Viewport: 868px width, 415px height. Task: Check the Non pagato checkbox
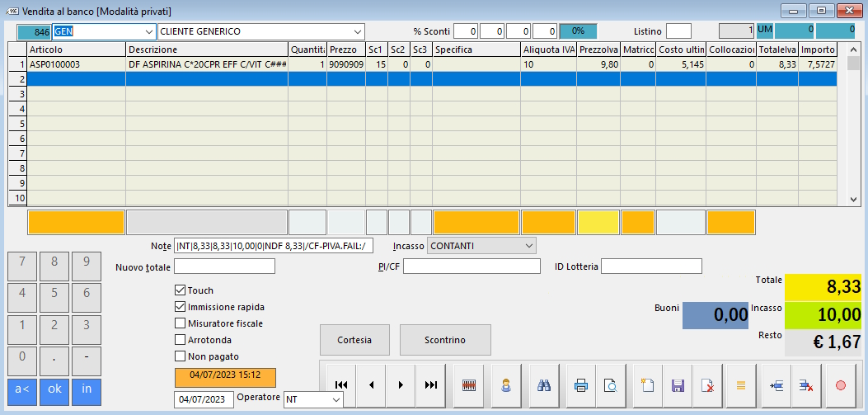click(x=180, y=356)
